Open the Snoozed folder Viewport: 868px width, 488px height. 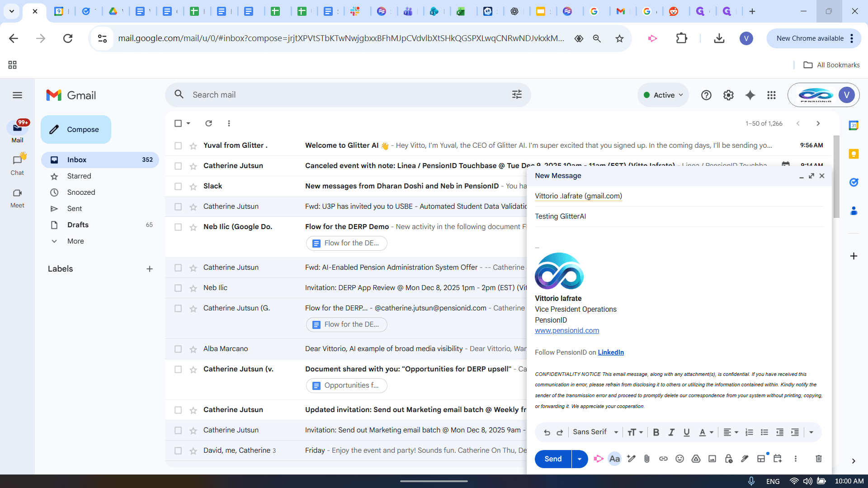81,192
